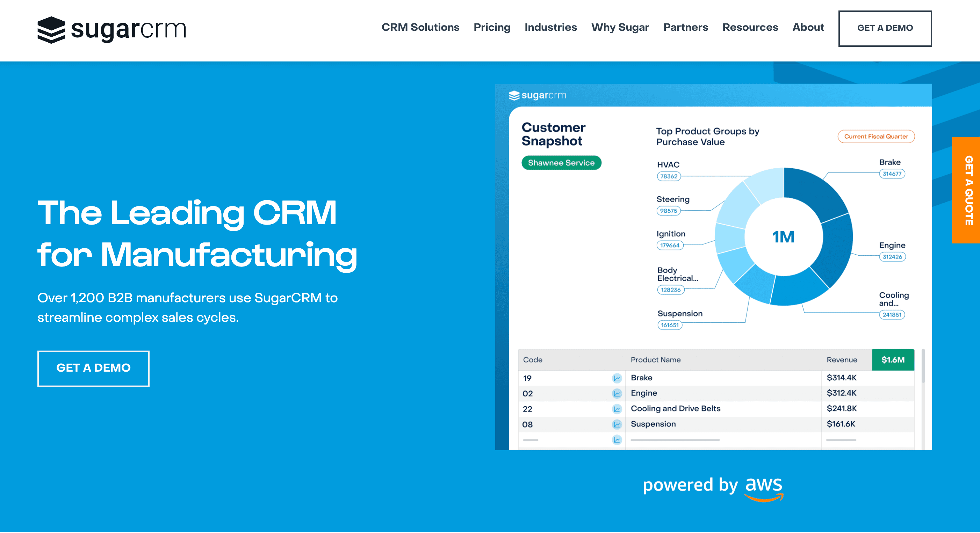Click the trend chart icon in Engine row

[616, 394]
